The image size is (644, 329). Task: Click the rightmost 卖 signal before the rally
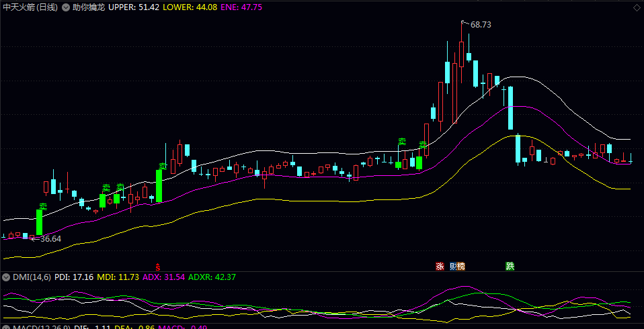(424, 144)
